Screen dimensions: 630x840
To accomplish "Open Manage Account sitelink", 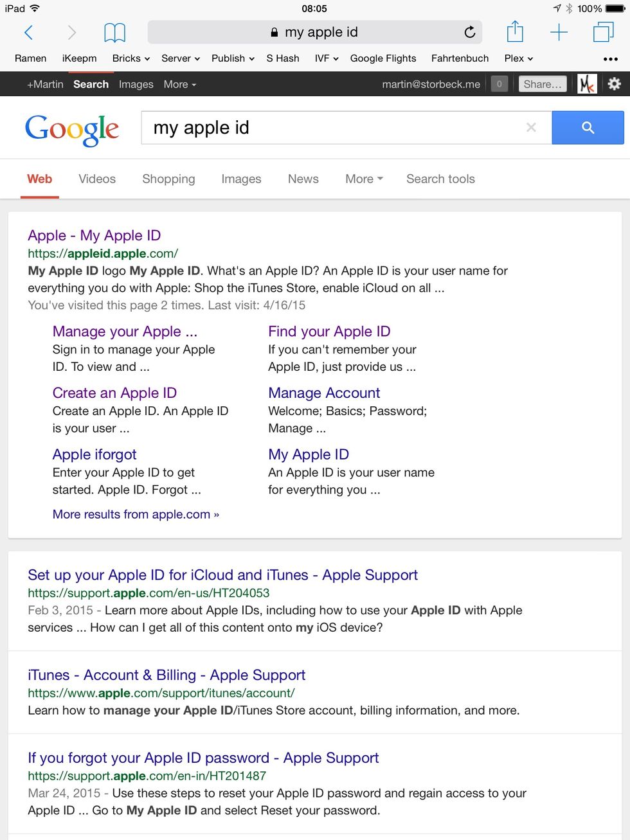I will pos(324,393).
